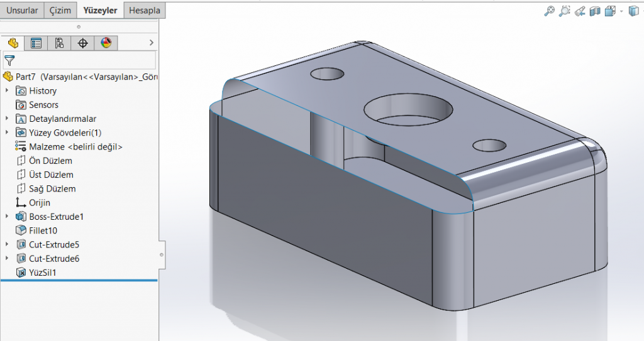The image size is (644, 341).
Task: Open the PropertyManager tab
Action: pyautogui.click(x=36, y=43)
